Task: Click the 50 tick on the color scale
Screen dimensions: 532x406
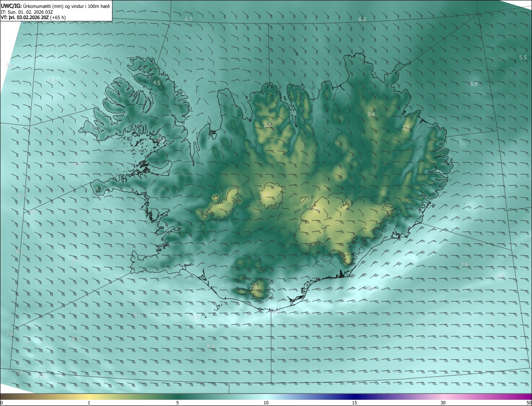Action: click(529, 403)
